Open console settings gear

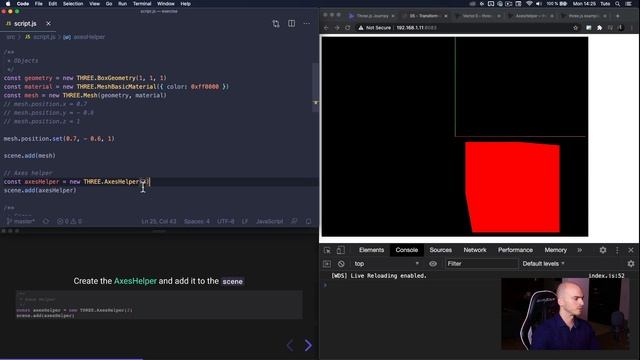(631, 264)
